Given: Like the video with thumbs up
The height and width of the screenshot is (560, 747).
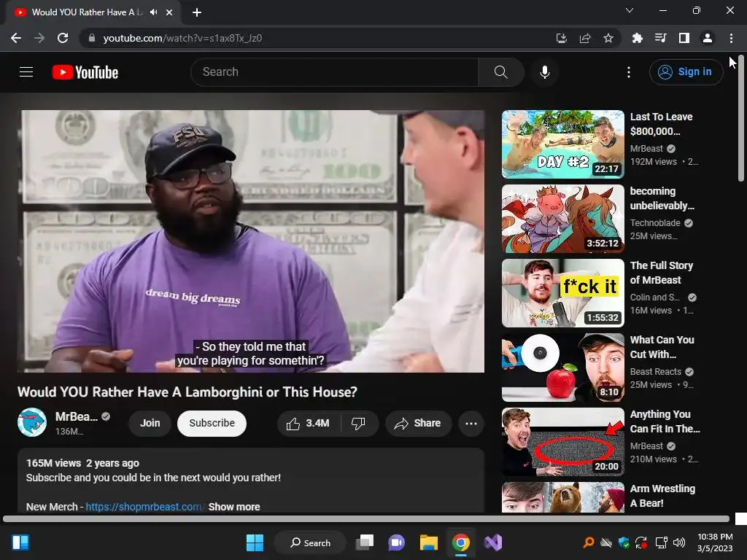Looking at the screenshot, I should coord(309,423).
